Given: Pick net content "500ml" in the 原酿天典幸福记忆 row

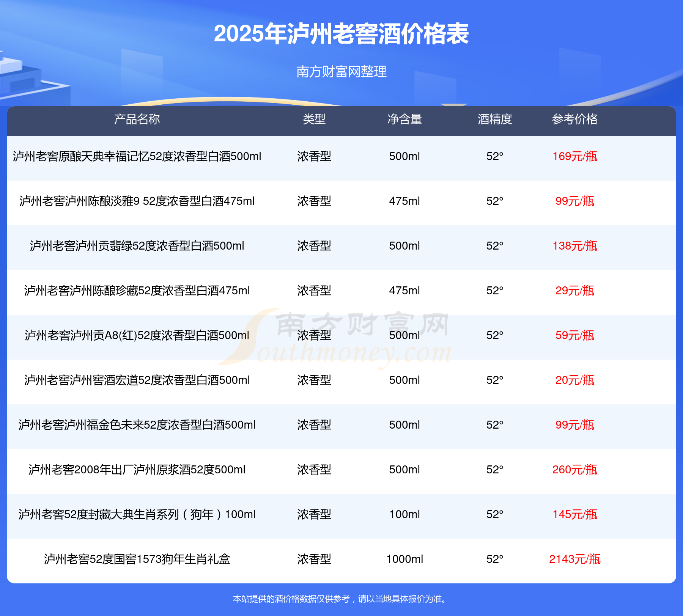Looking at the screenshot, I should [404, 156].
